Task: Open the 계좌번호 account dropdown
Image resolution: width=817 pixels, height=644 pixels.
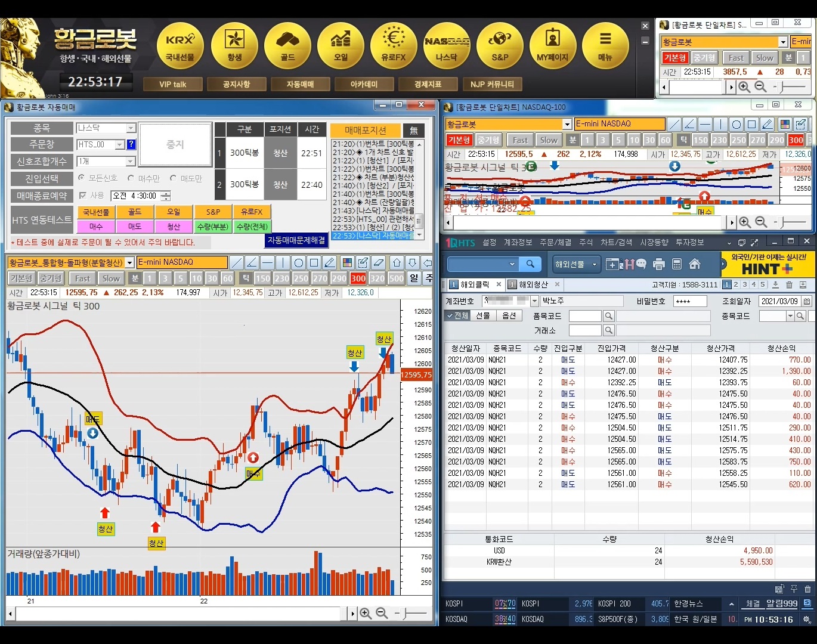Action: (534, 301)
